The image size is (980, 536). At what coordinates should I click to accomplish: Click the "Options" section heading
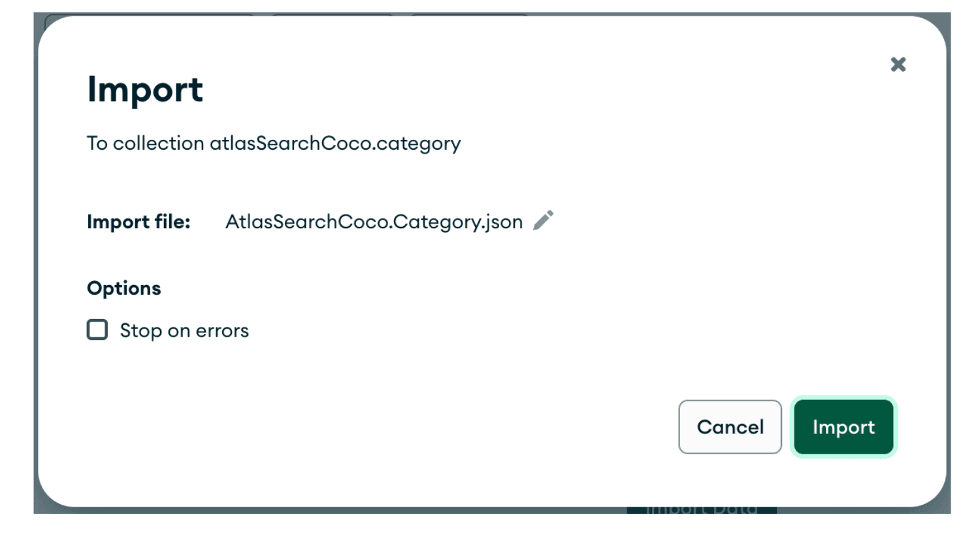point(124,288)
